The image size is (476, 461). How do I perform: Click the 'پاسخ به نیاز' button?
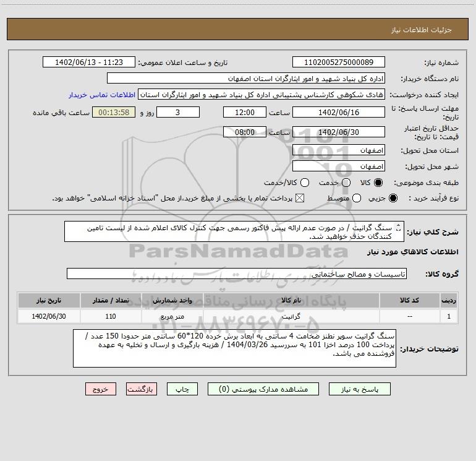coord(359,389)
